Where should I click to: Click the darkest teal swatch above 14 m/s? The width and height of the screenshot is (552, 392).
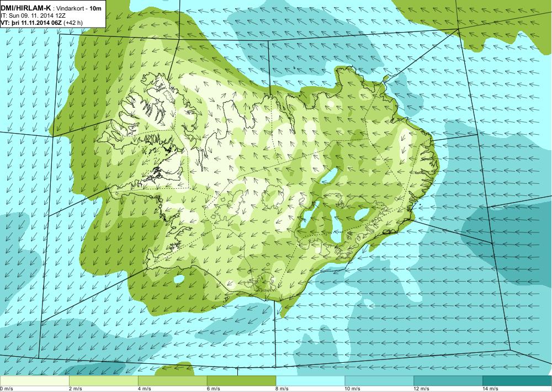click(518, 380)
